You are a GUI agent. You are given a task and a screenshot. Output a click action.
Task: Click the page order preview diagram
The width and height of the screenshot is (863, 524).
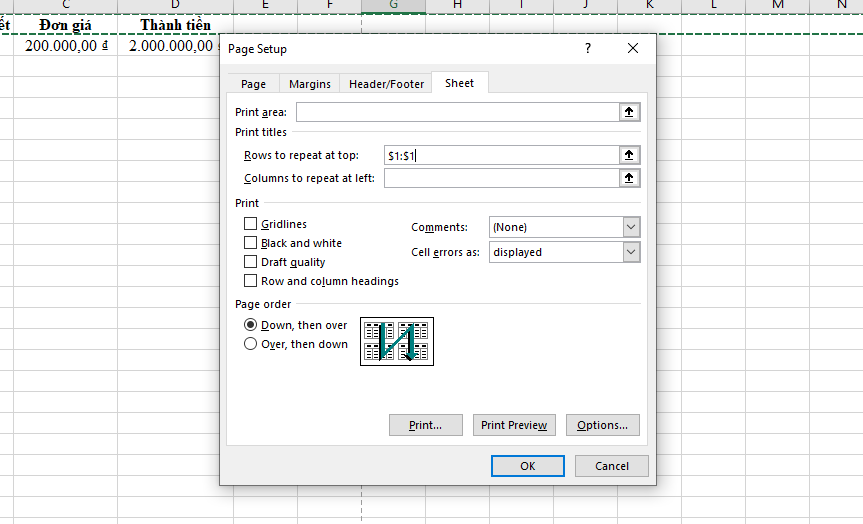(x=397, y=341)
